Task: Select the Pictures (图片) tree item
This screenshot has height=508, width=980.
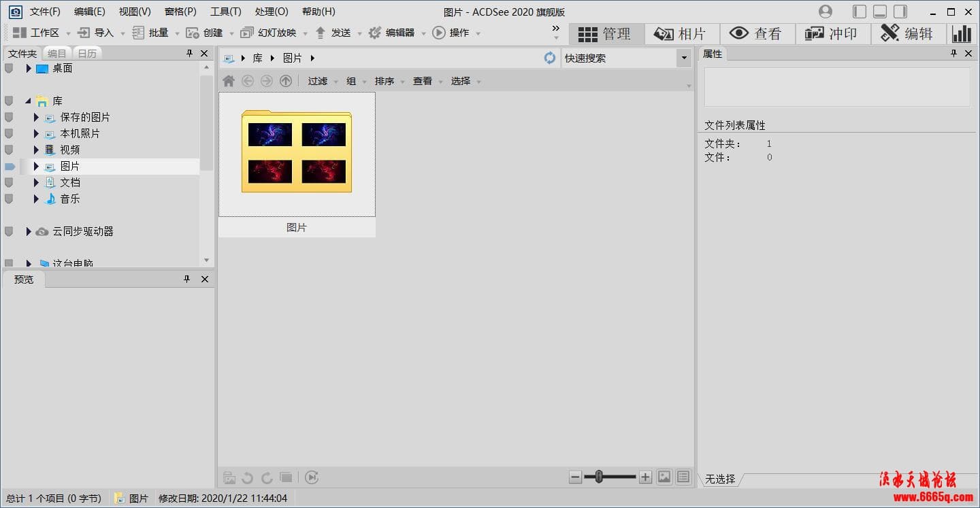Action: 70,166
